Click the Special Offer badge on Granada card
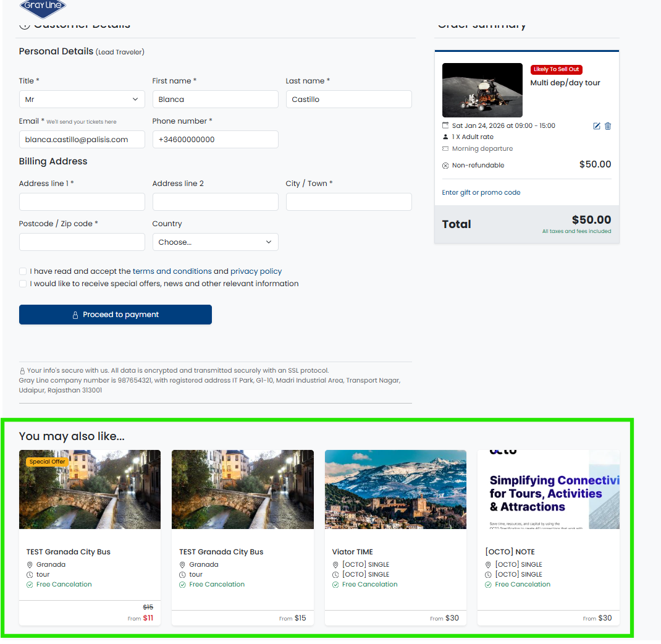 click(x=47, y=462)
